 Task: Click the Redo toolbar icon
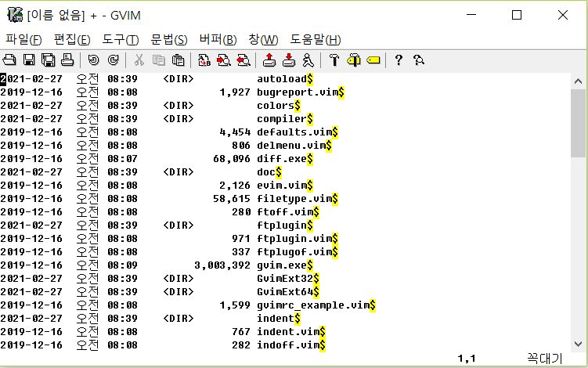point(113,60)
